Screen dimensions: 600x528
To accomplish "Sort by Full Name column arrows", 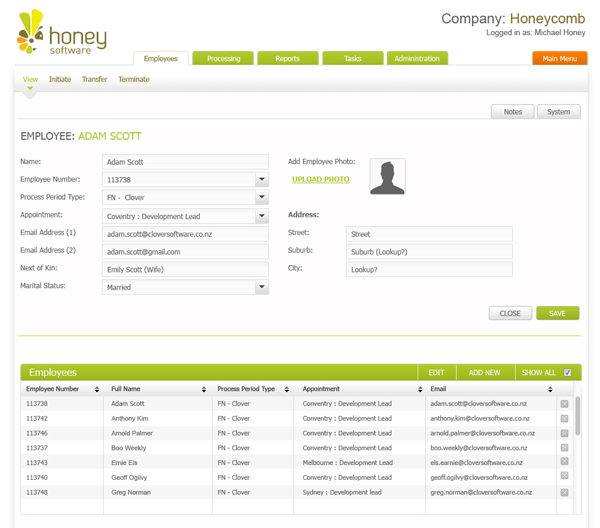I will click(x=204, y=389).
